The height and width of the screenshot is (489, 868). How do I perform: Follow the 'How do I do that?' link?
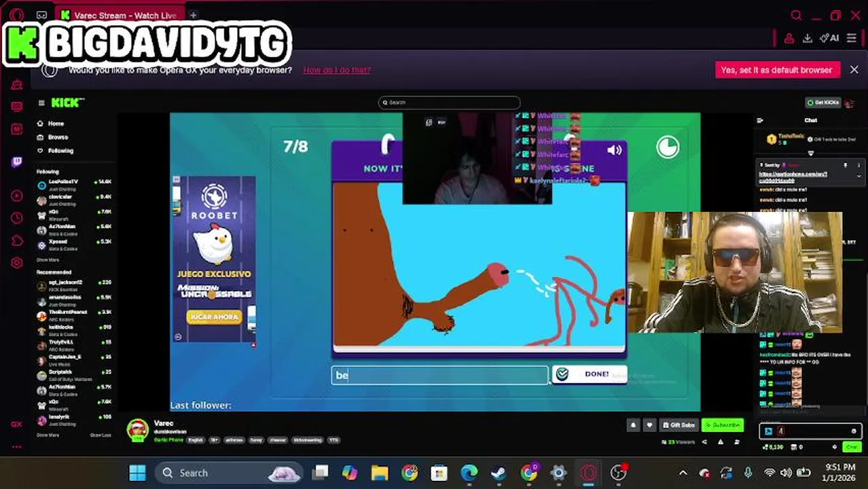point(337,70)
